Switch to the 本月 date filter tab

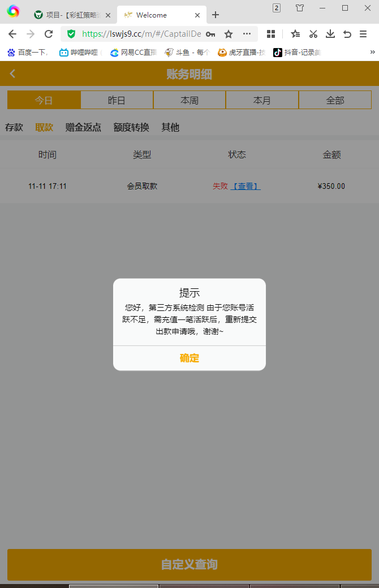pyautogui.click(x=262, y=100)
